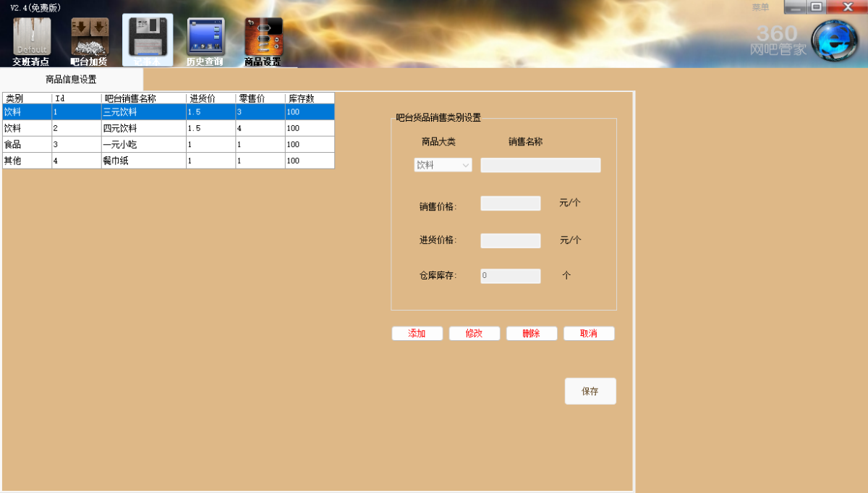Click the 进货价格 purchase price field

click(510, 240)
